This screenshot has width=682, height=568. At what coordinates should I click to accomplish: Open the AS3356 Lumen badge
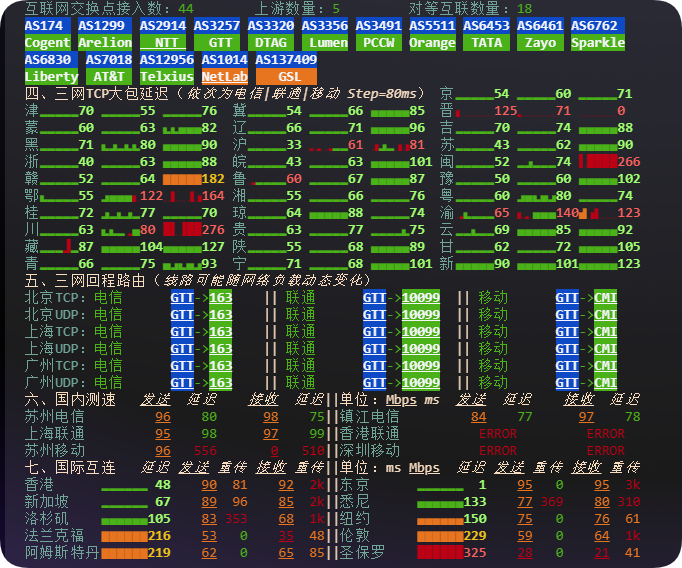325,34
